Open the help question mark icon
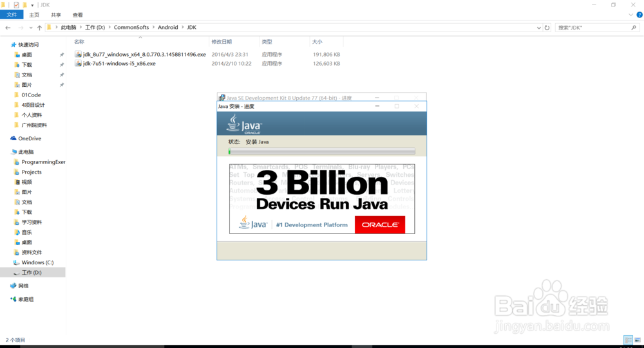 point(639,15)
